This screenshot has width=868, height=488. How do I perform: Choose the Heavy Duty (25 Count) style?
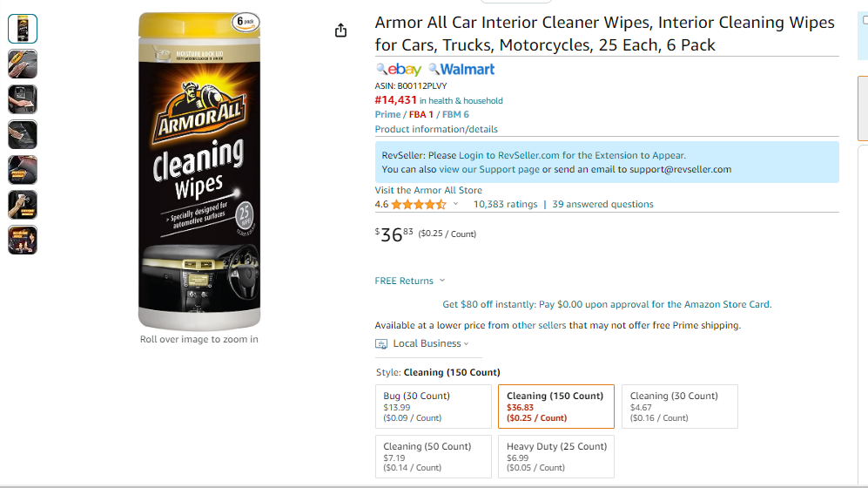click(x=556, y=457)
